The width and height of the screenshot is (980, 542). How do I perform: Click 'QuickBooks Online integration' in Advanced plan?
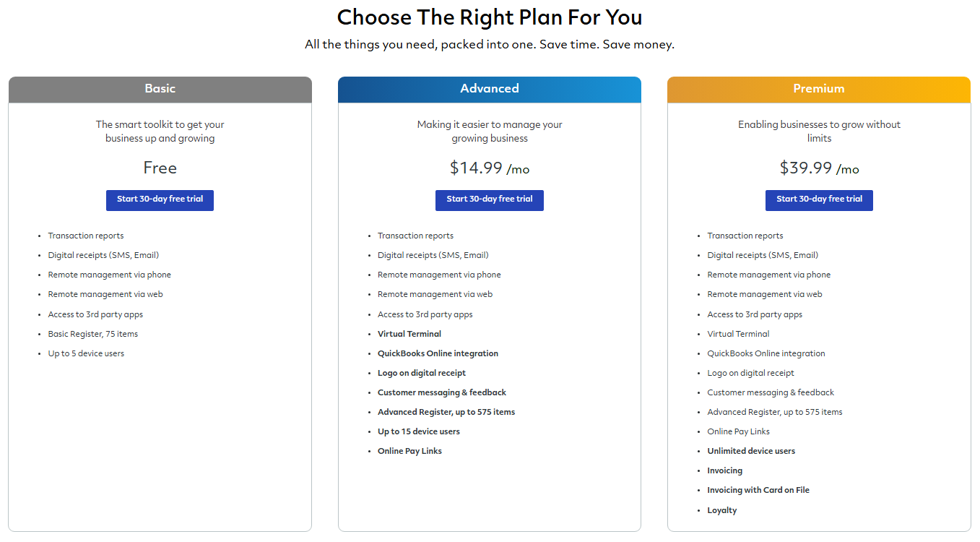coord(438,353)
